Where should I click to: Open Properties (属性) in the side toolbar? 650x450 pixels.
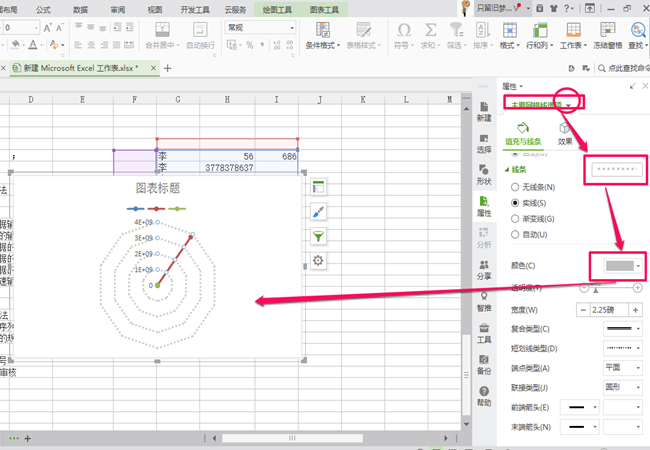pos(484,206)
